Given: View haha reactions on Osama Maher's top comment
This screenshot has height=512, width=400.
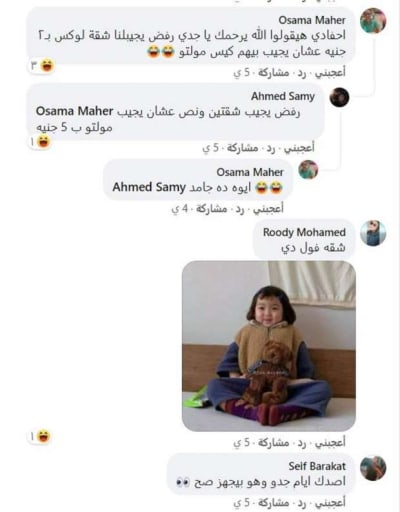Looking at the screenshot, I should pyautogui.click(x=43, y=66).
